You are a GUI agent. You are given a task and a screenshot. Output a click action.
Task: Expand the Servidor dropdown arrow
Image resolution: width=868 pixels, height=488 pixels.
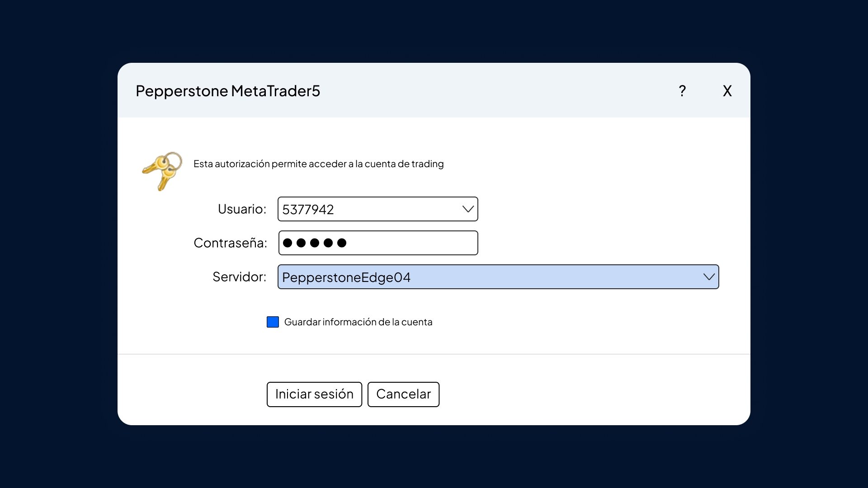pyautogui.click(x=708, y=277)
